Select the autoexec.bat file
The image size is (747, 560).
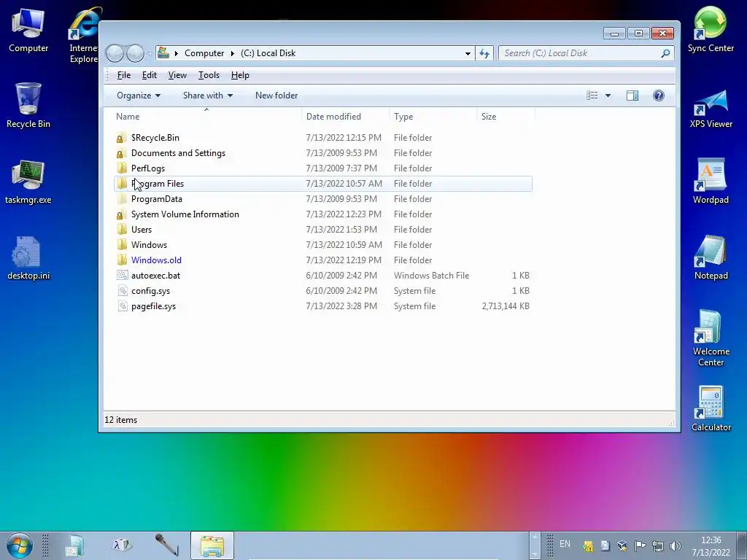323,275
